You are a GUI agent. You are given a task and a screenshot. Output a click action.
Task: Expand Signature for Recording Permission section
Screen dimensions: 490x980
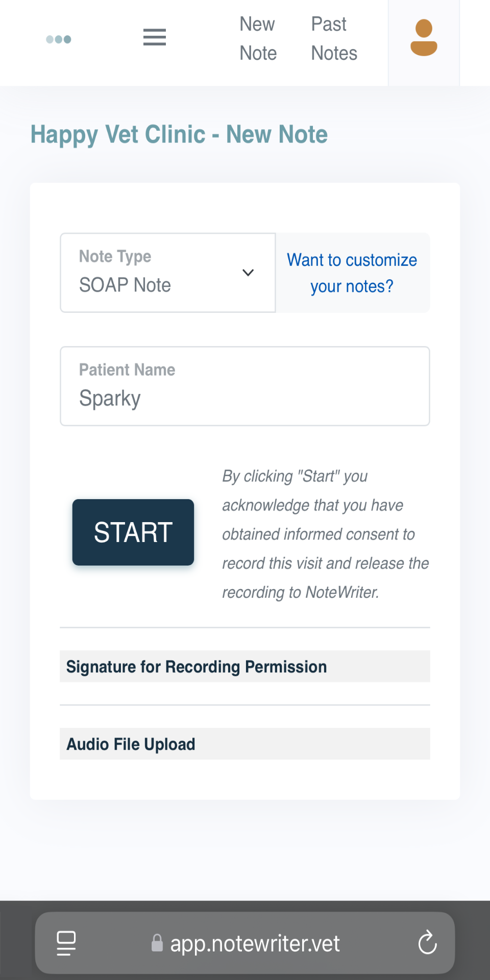(245, 666)
